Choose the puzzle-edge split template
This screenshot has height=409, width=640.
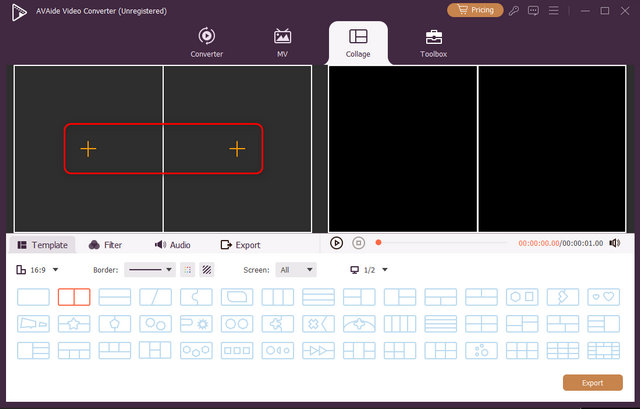click(x=196, y=297)
